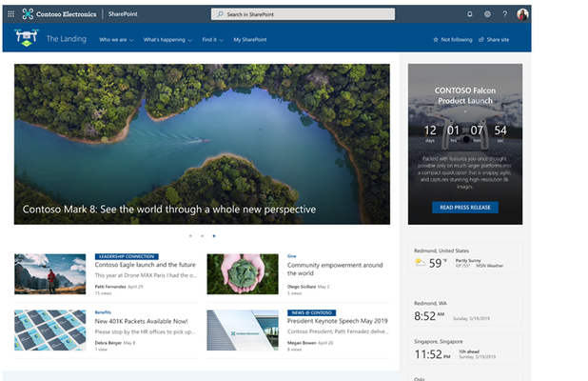Click the Redmond, WA 8:52 clock
Screen dimensions: 588x381
465,311
